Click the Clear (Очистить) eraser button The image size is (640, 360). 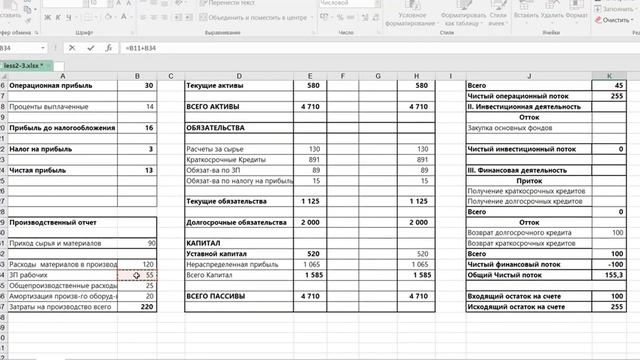(614, 20)
